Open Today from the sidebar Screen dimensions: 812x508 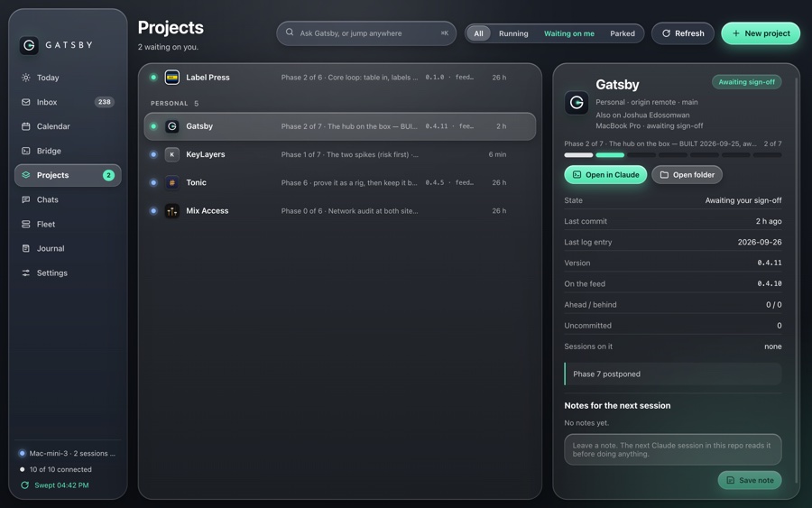click(x=68, y=78)
